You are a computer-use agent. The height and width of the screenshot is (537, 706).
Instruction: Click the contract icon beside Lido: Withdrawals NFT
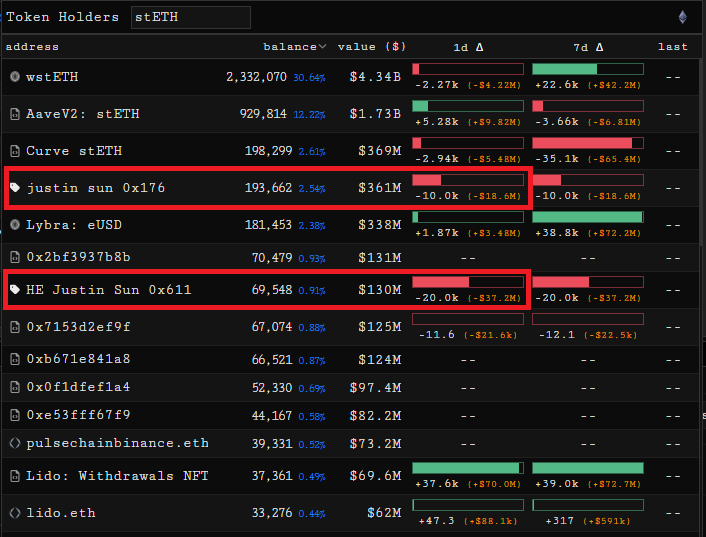point(14,476)
